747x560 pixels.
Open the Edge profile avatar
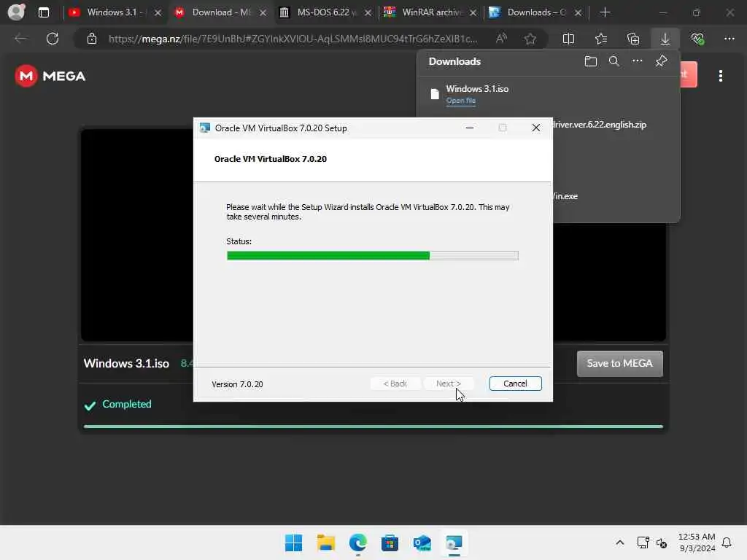pyautogui.click(x=16, y=12)
